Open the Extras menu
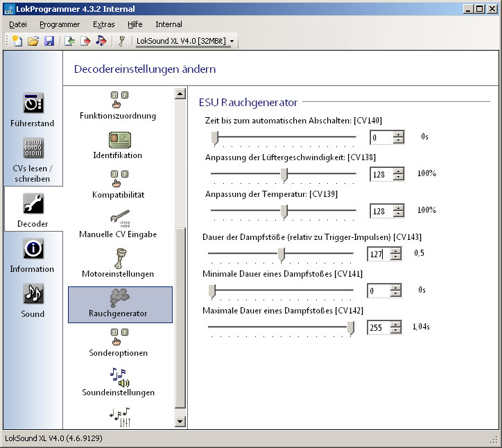The height and width of the screenshot is (448, 502). [x=103, y=24]
